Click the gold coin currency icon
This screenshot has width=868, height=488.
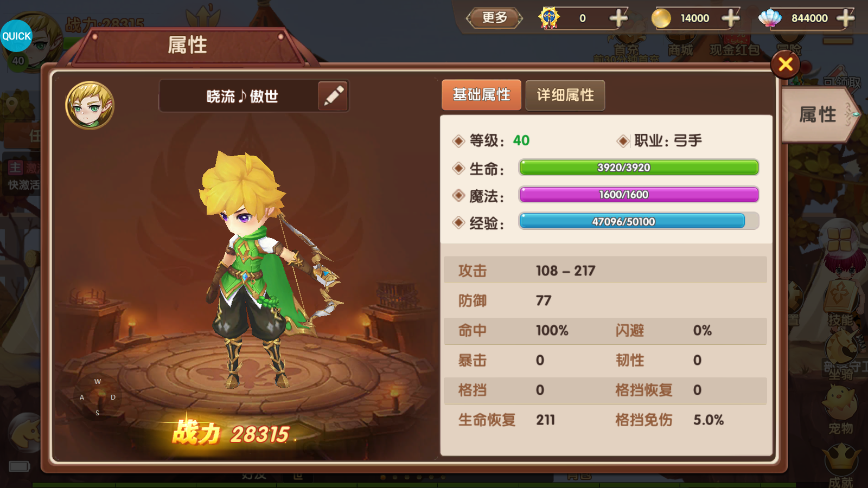[661, 18]
